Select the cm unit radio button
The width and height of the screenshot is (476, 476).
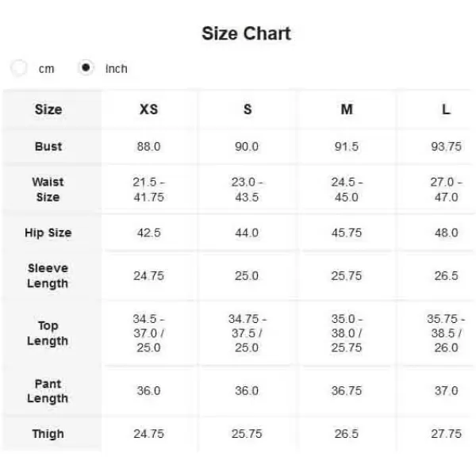tap(19, 67)
